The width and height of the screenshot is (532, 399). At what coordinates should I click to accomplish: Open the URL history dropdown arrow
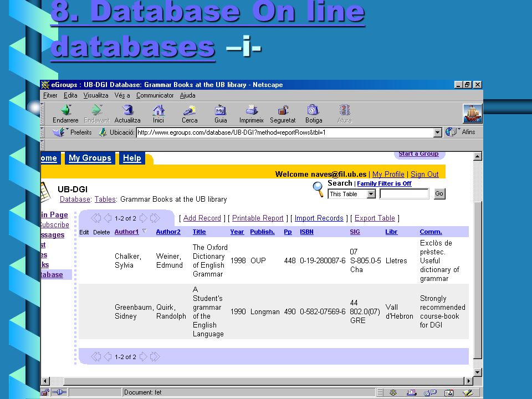(x=438, y=132)
